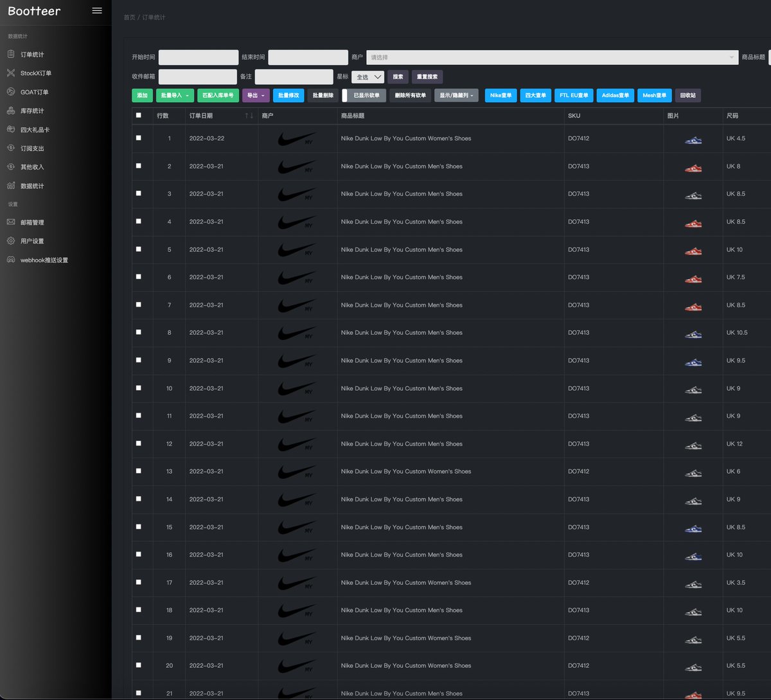
Task: Toggle the 已显示砍单 switch button
Action: click(x=364, y=95)
